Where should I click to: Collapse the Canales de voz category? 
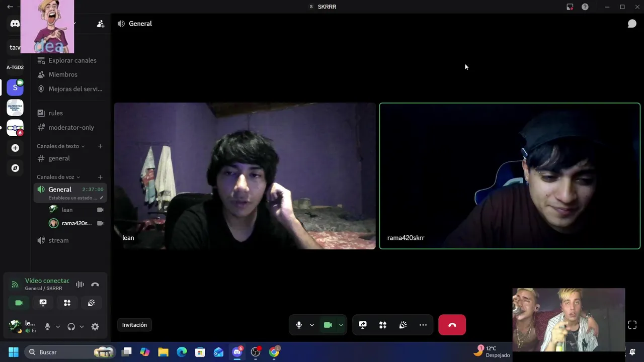click(x=58, y=177)
